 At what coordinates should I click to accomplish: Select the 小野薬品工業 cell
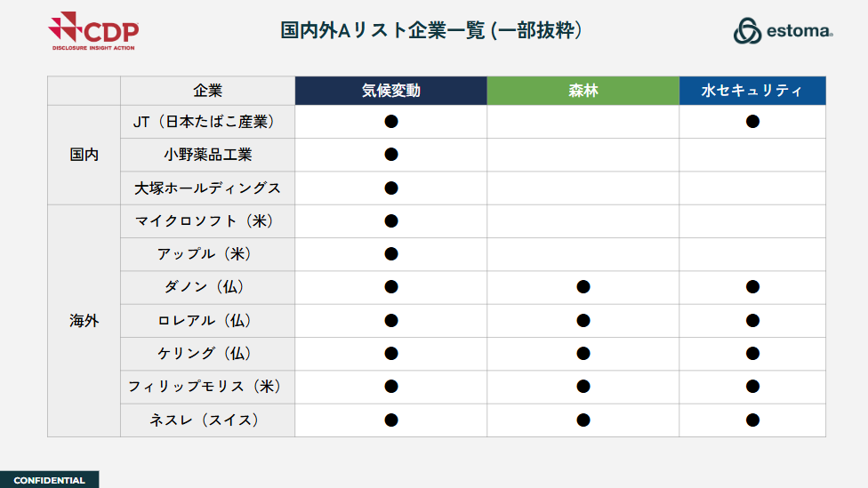point(207,155)
